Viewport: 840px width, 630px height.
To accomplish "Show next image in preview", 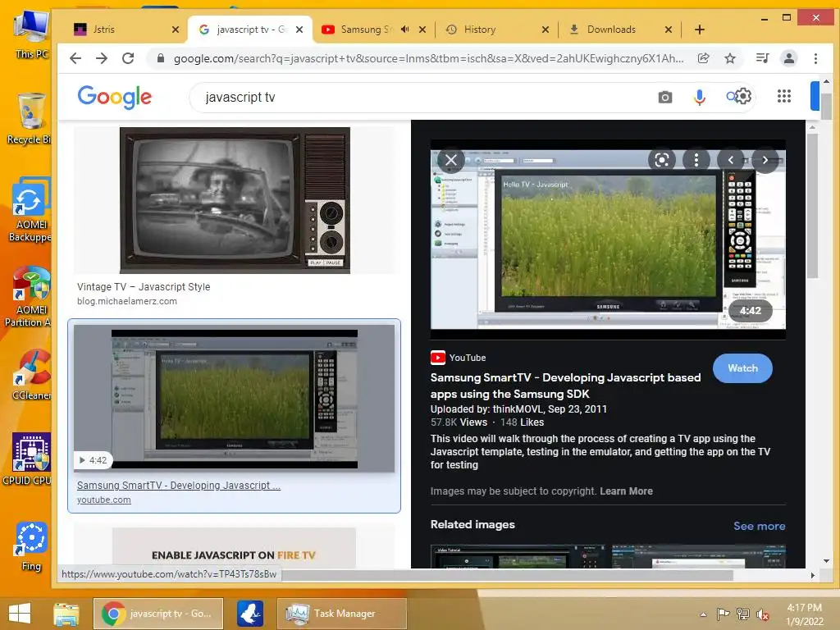I will (765, 160).
